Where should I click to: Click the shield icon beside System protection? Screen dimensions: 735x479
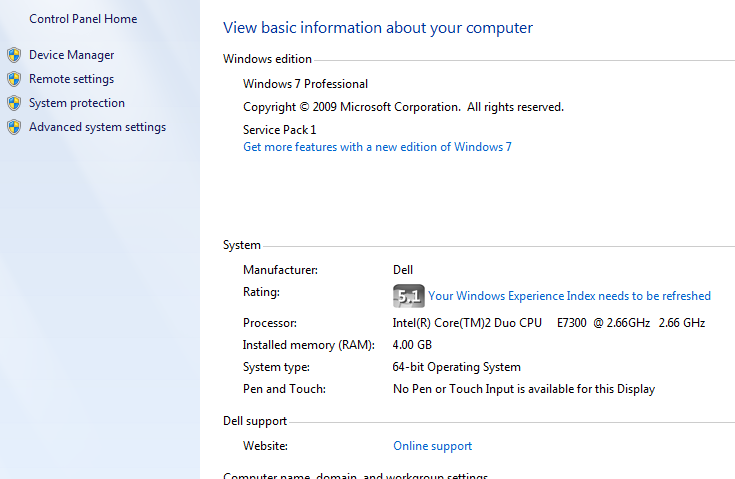click(x=14, y=103)
